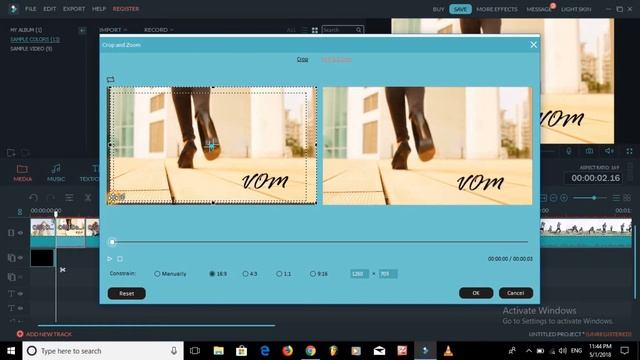
Task: Zoom in the timeline with plus icon
Action: [564, 198]
